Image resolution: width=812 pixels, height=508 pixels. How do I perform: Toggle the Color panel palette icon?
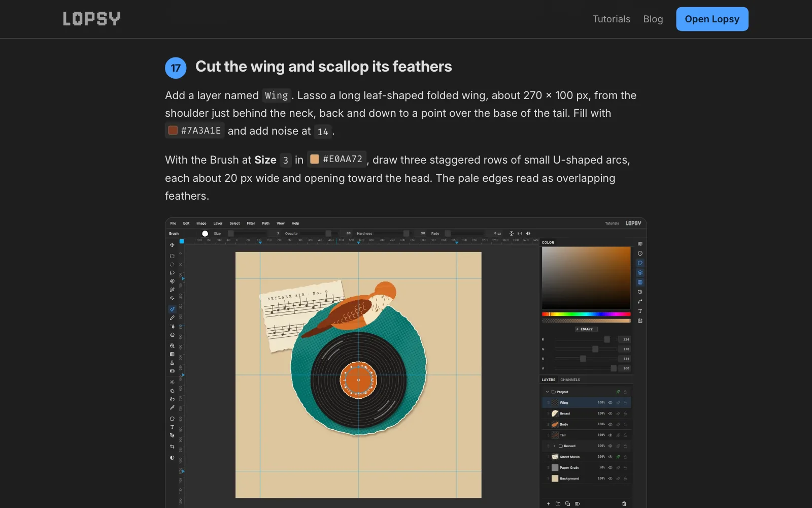pyautogui.click(x=640, y=263)
